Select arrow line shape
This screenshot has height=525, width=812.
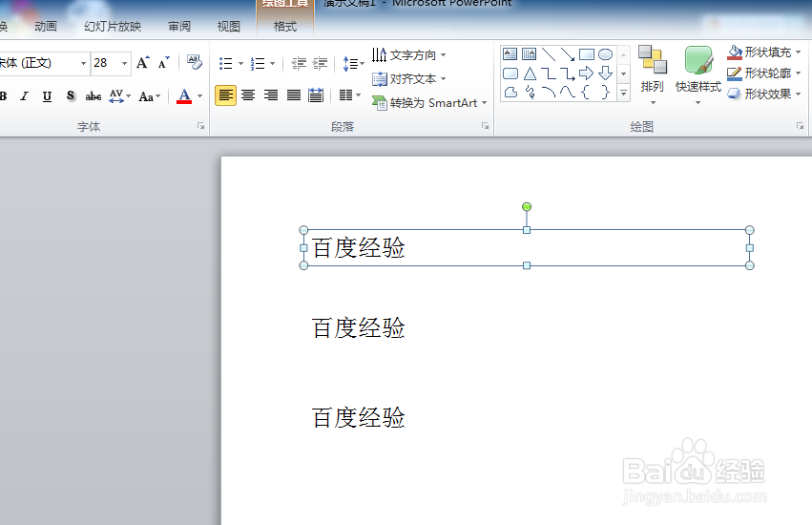pos(567,53)
